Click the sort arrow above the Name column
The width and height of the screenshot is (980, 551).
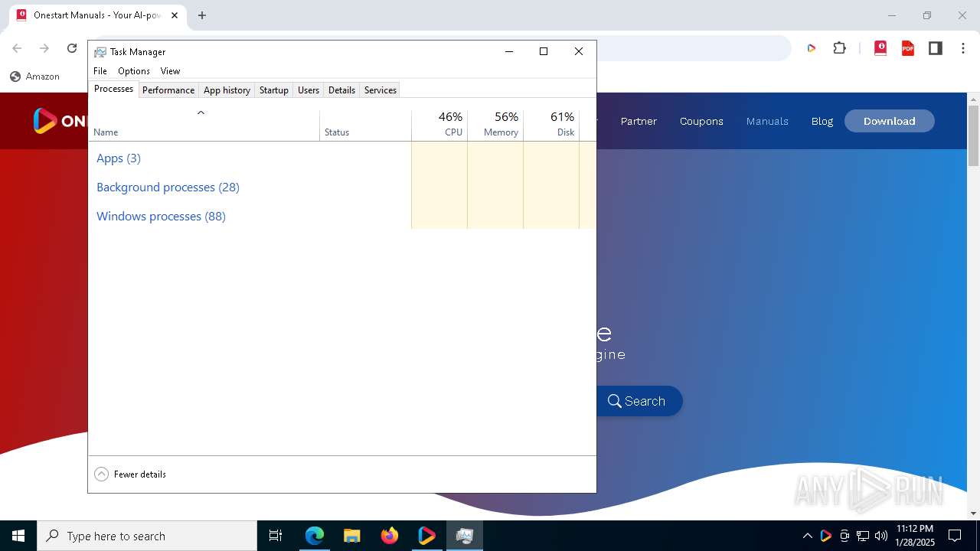(201, 112)
